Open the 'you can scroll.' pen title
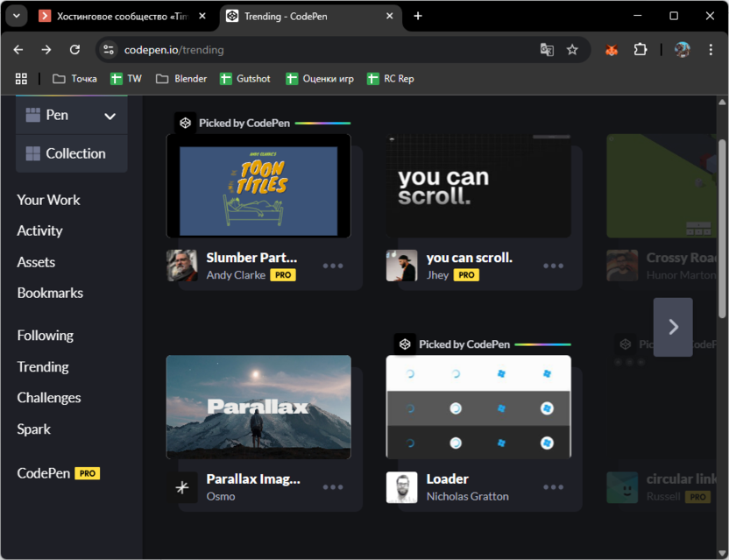Viewport: 729px width, 560px height. tap(469, 258)
